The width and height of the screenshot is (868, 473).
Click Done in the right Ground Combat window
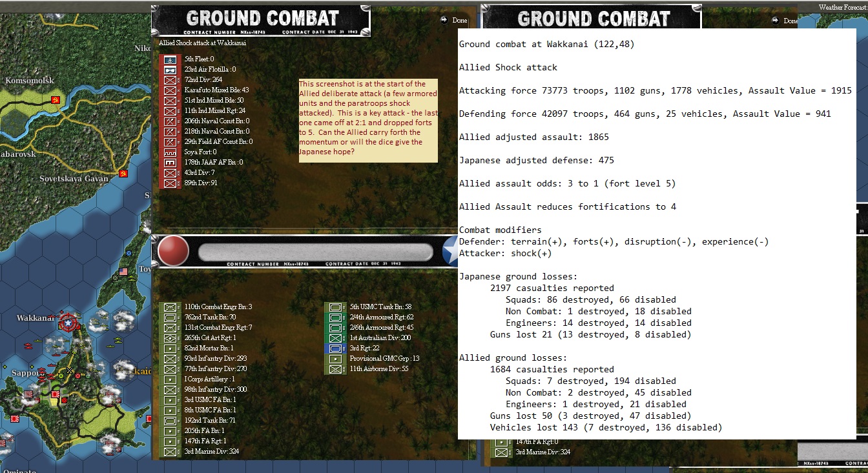pos(786,21)
